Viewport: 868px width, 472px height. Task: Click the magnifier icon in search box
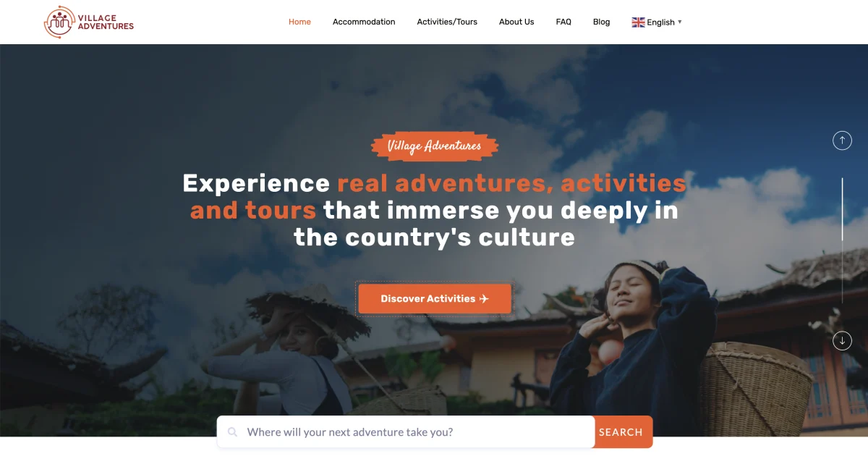(x=232, y=432)
